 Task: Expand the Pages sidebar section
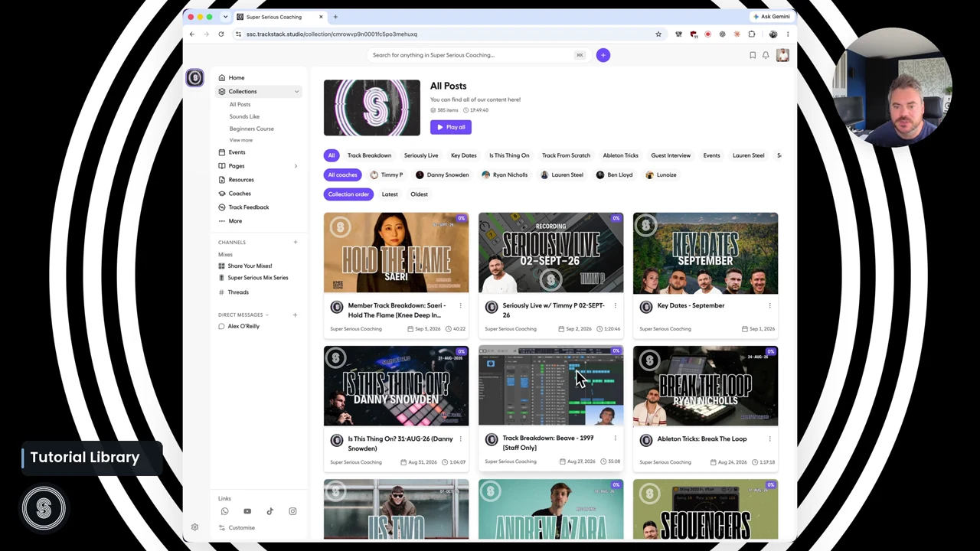[x=296, y=166]
